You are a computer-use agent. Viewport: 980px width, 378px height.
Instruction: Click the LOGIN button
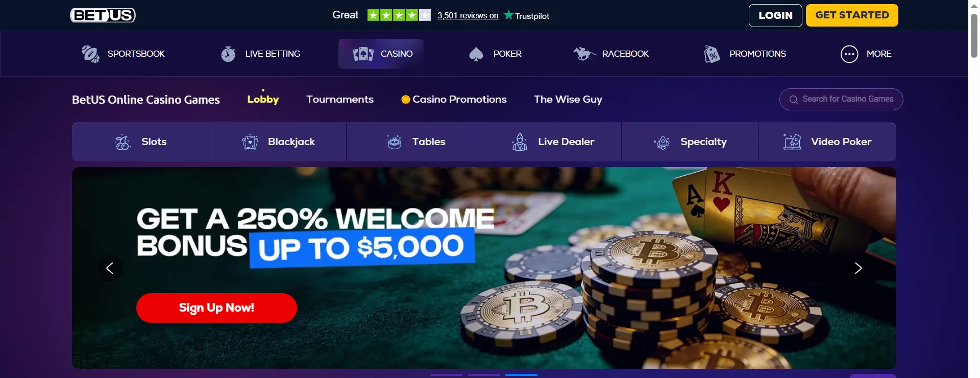775,15
